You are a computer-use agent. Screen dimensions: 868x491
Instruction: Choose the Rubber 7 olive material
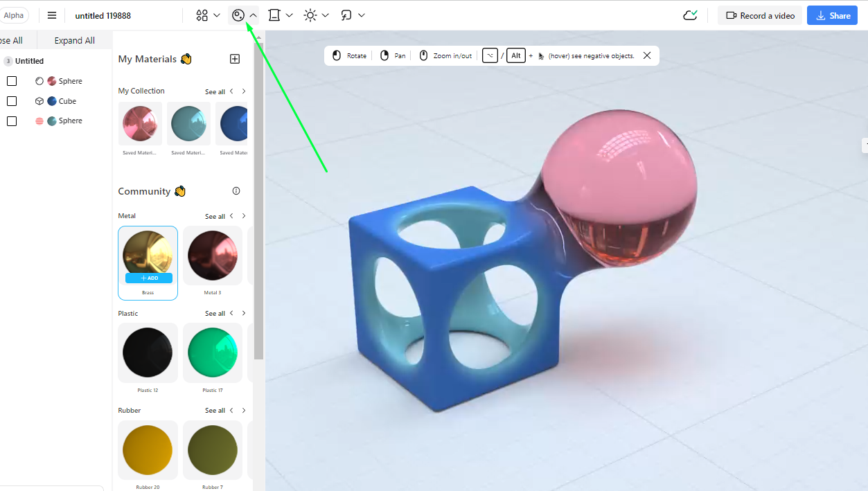pos(213,449)
